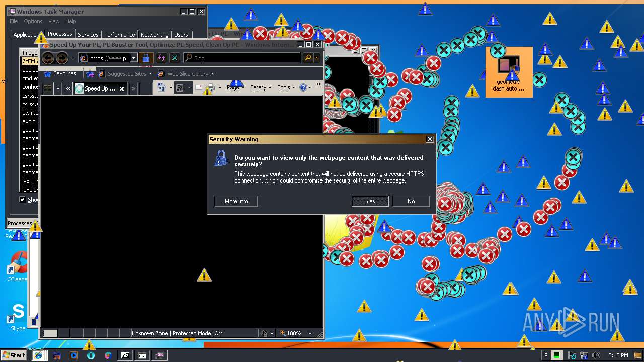Screen dimensions: 644x362
Task: Click the 7-Zip taskbar button
Action: 125,355
